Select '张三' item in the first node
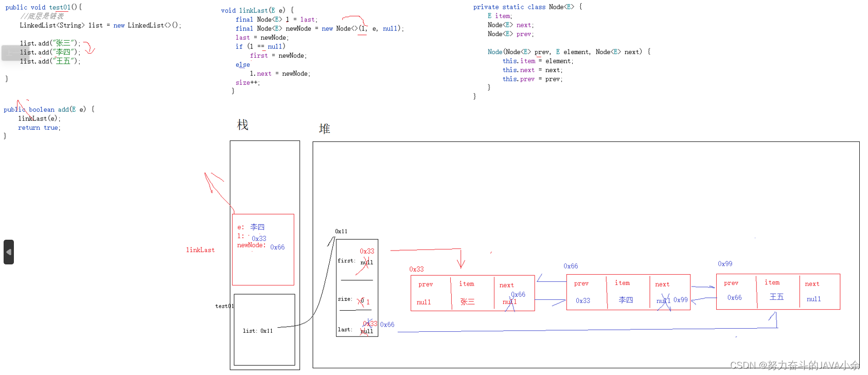 (467, 302)
